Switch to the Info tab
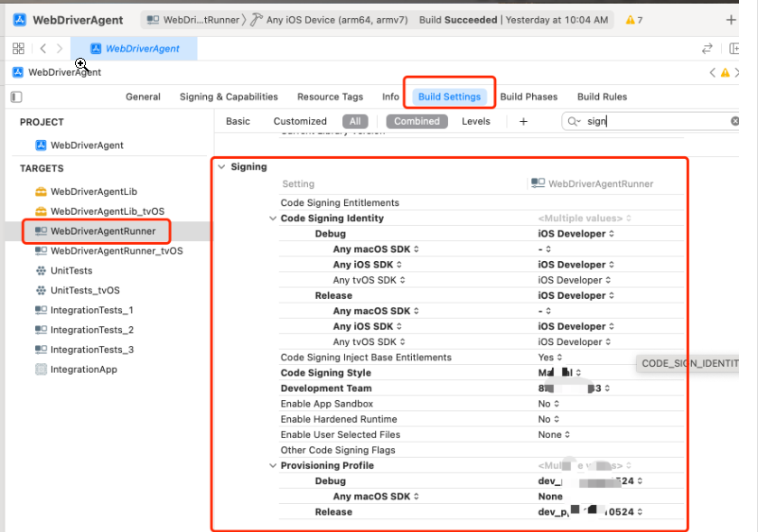The width and height of the screenshot is (758, 532). tap(390, 98)
